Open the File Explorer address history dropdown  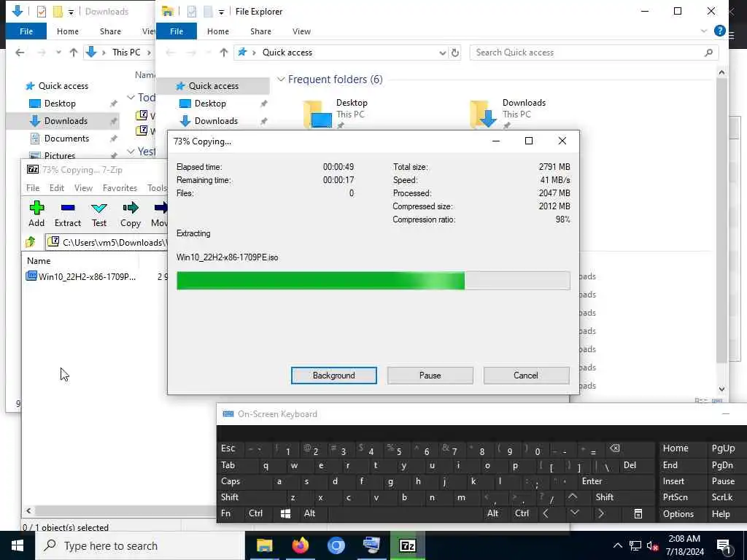(x=442, y=52)
